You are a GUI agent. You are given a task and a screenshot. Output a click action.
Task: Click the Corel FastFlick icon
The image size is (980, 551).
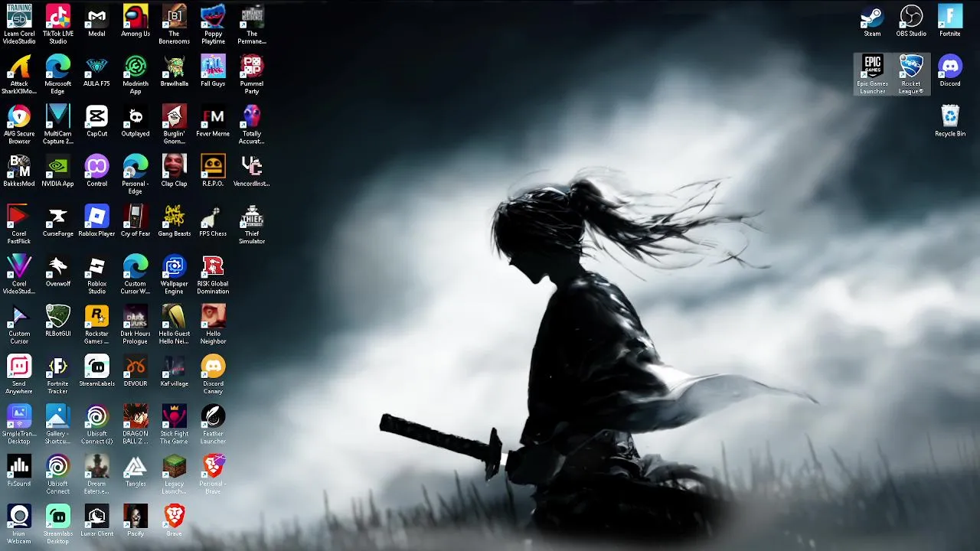(x=19, y=217)
